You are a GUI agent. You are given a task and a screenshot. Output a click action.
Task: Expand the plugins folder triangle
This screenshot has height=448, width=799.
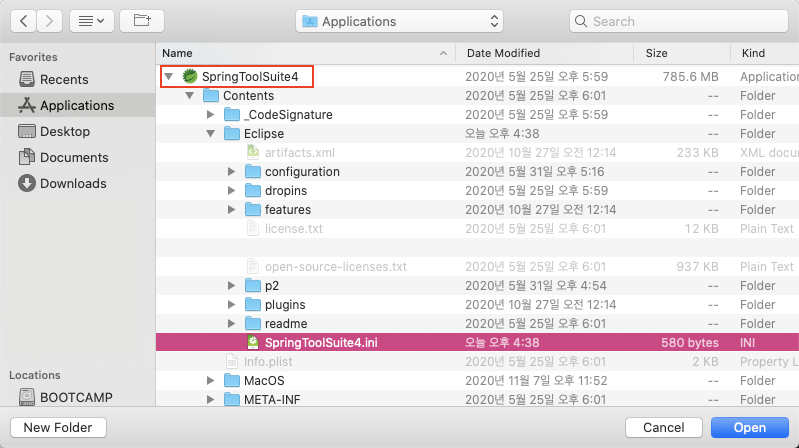(x=231, y=305)
